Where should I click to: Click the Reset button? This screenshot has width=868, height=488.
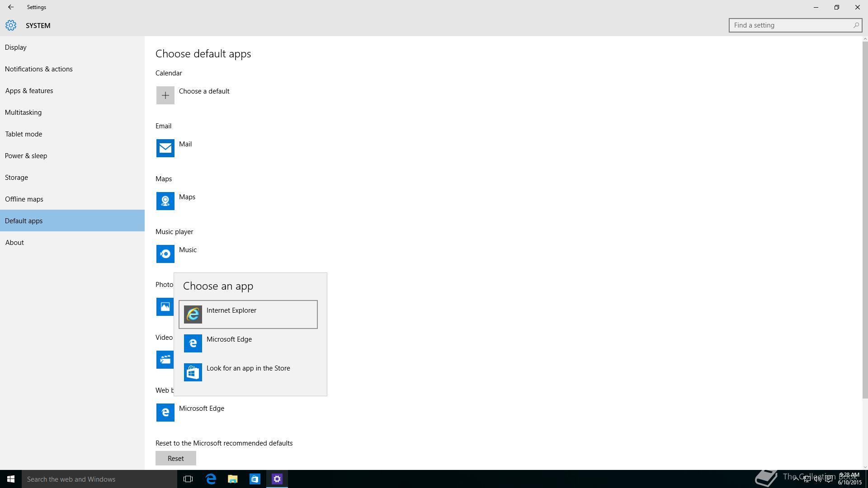click(176, 458)
